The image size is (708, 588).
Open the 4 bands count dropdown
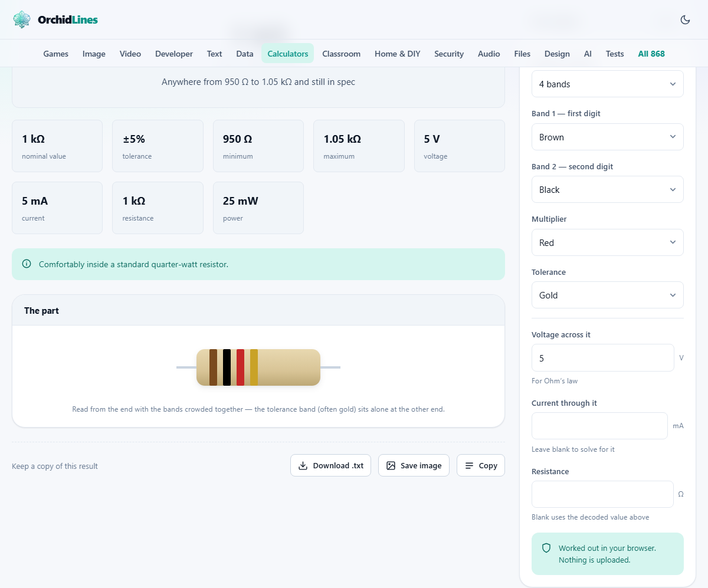[x=608, y=84]
